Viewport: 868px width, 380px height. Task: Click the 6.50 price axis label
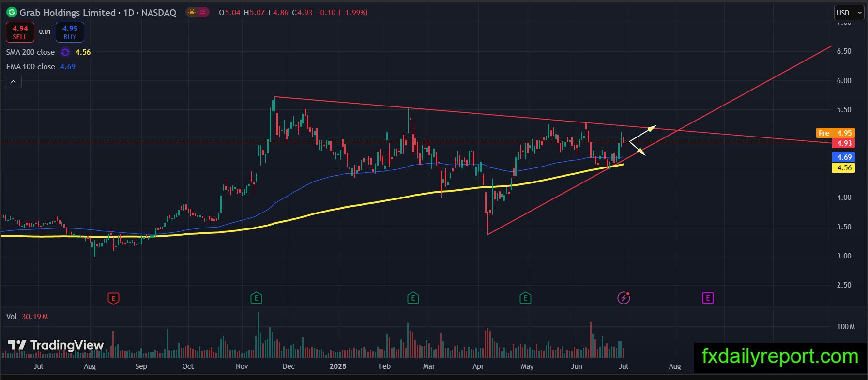[844, 51]
